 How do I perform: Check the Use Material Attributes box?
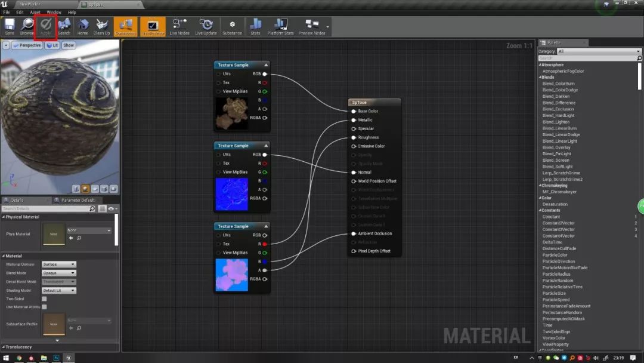coord(44,306)
